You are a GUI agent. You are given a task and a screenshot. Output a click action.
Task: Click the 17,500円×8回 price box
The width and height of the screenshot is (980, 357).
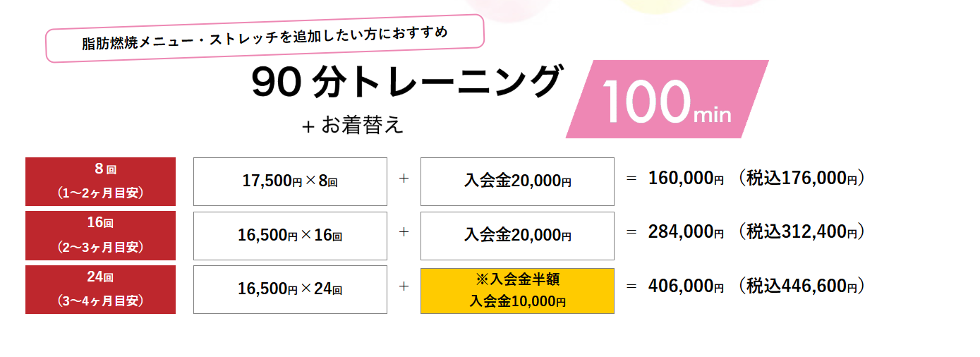pos(290,181)
